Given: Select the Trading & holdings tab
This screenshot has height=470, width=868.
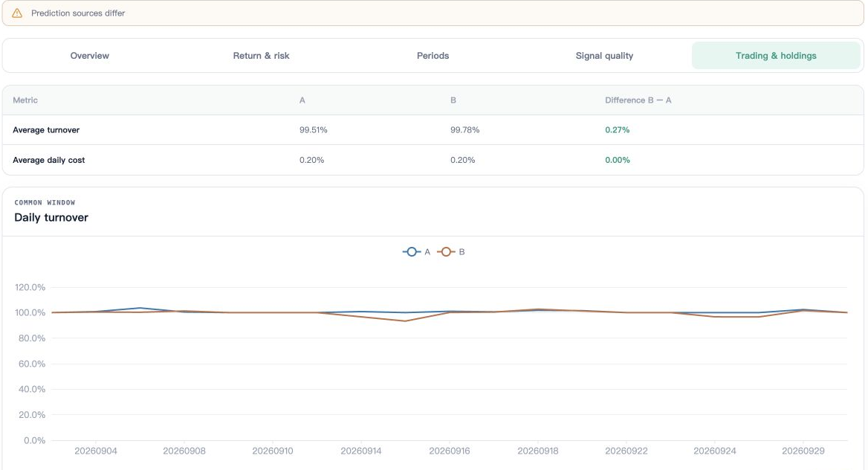Looking at the screenshot, I should coord(776,56).
